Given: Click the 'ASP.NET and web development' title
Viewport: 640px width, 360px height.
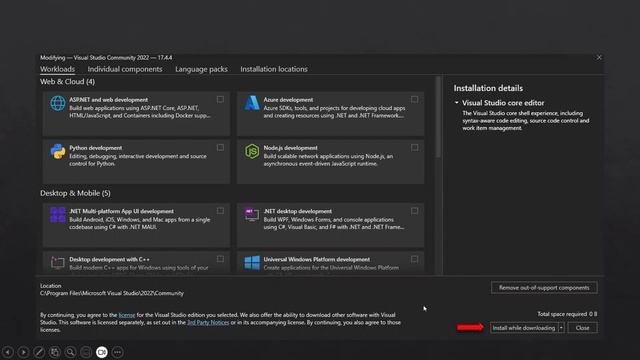Looking at the screenshot, I should click(109, 100).
